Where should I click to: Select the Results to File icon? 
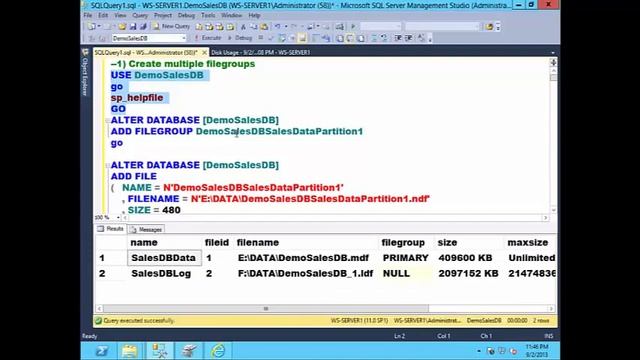(361, 38)
